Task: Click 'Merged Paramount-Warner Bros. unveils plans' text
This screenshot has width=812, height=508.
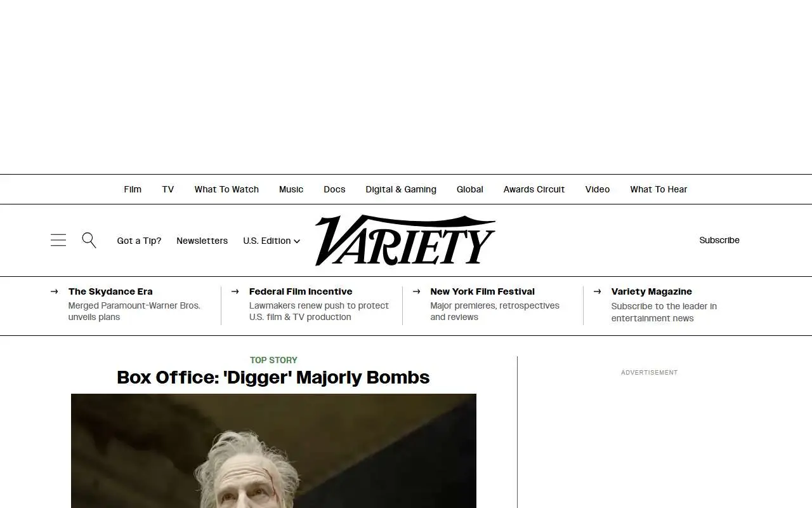Action: click(x=134, y=311)
